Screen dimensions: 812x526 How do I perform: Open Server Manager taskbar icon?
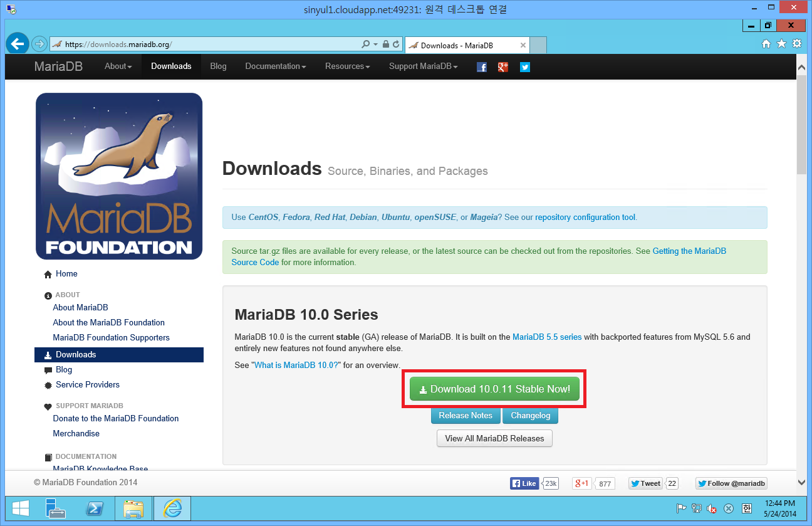56,508
